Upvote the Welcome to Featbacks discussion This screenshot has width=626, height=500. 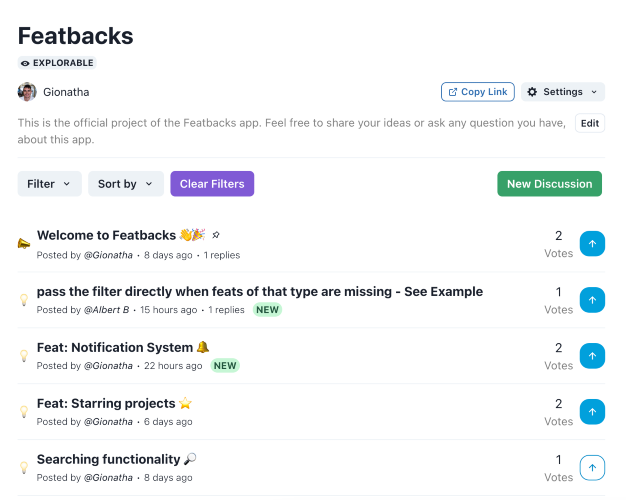592,244
